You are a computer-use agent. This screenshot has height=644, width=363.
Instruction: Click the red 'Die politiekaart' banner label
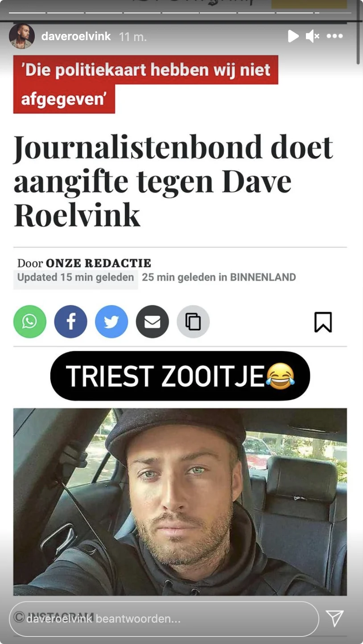pos(146,84)
